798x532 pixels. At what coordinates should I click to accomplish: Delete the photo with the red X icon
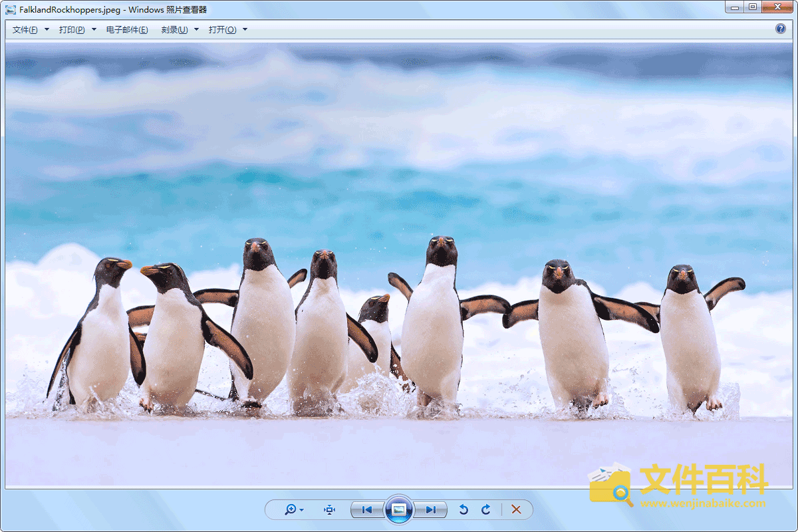coord(516,509)
